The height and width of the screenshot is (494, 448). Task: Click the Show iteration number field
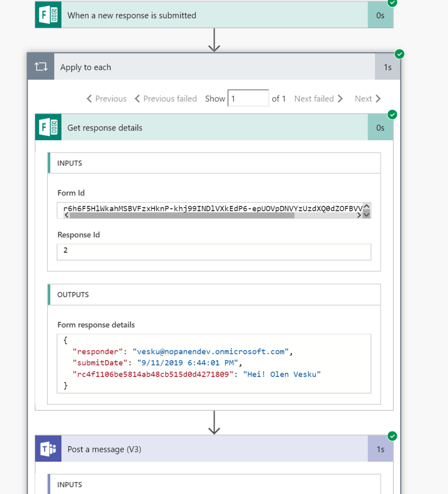[x=248, y=99]
